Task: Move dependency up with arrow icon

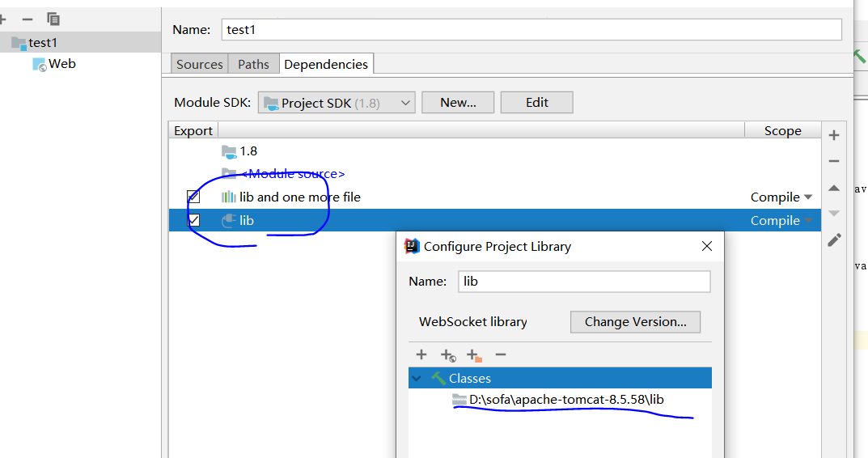Action: 834,189
